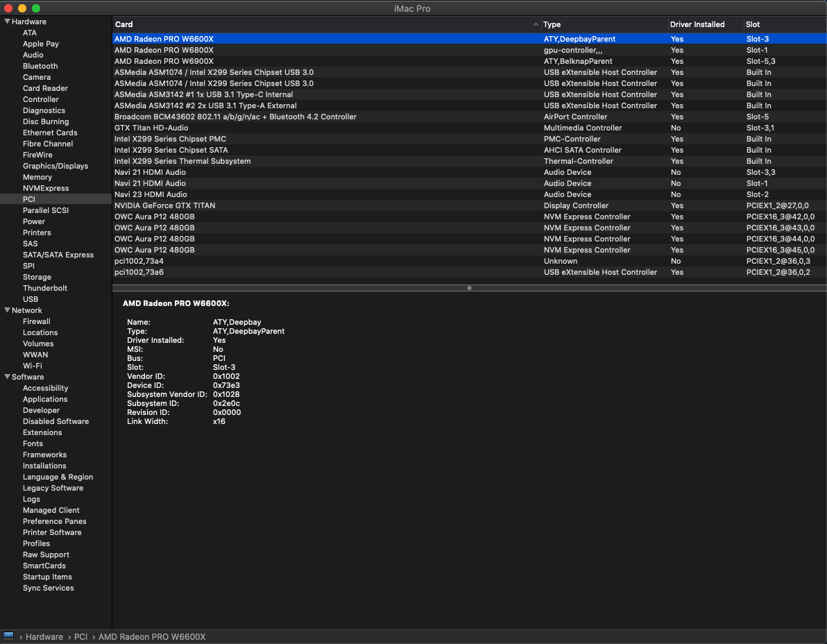Select Sync Services in sidebar

pos(48,588)
